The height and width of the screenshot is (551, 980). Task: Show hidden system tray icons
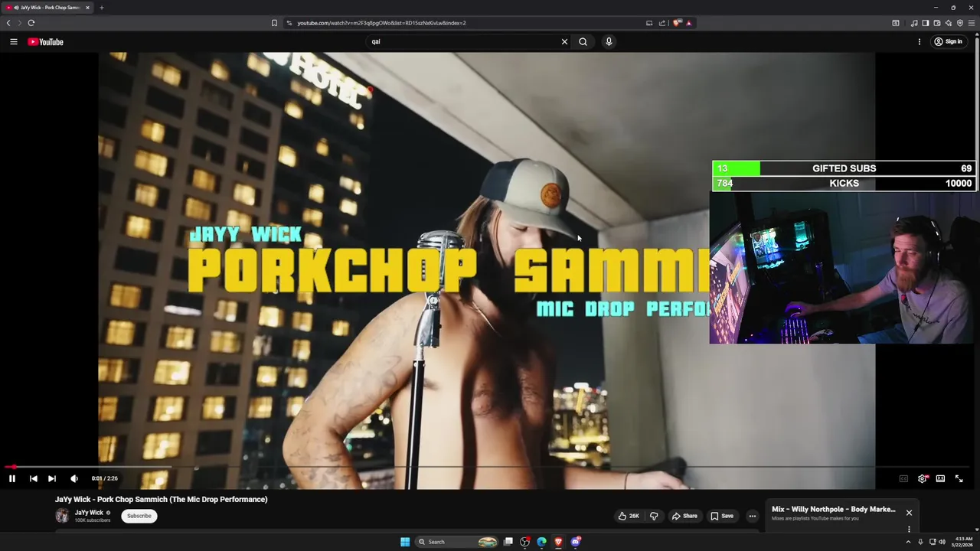909,542
